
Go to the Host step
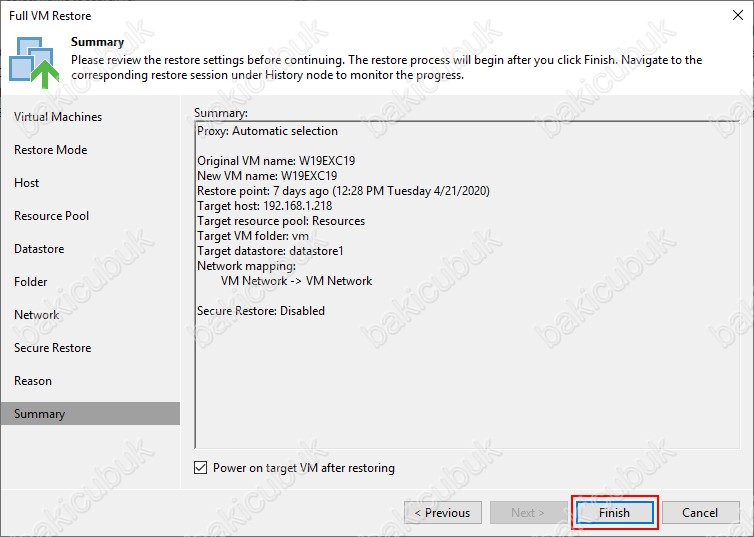[26, 183]
